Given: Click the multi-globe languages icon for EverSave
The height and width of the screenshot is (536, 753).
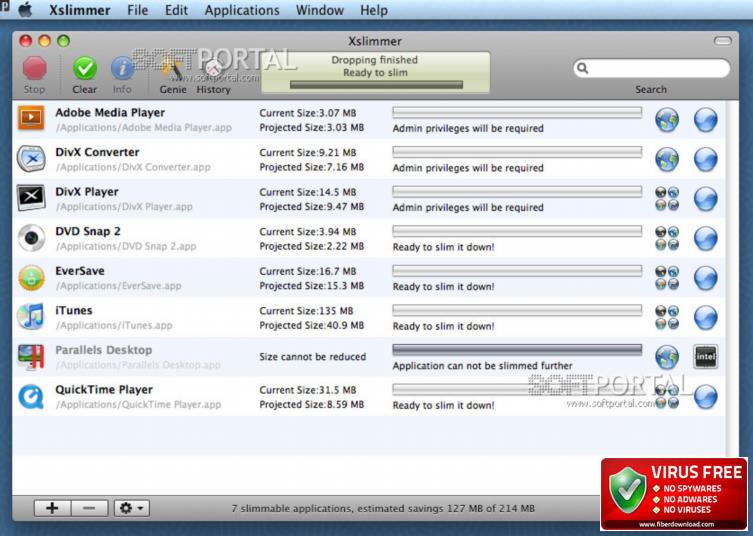Looking at the screenshot, I should [667, 278].
